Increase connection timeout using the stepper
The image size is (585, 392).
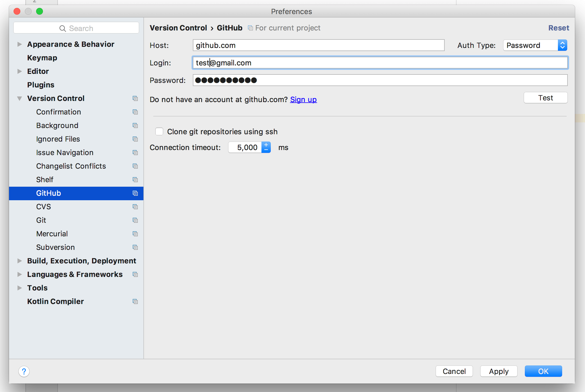pyautogui.click(x=266, y=144)
